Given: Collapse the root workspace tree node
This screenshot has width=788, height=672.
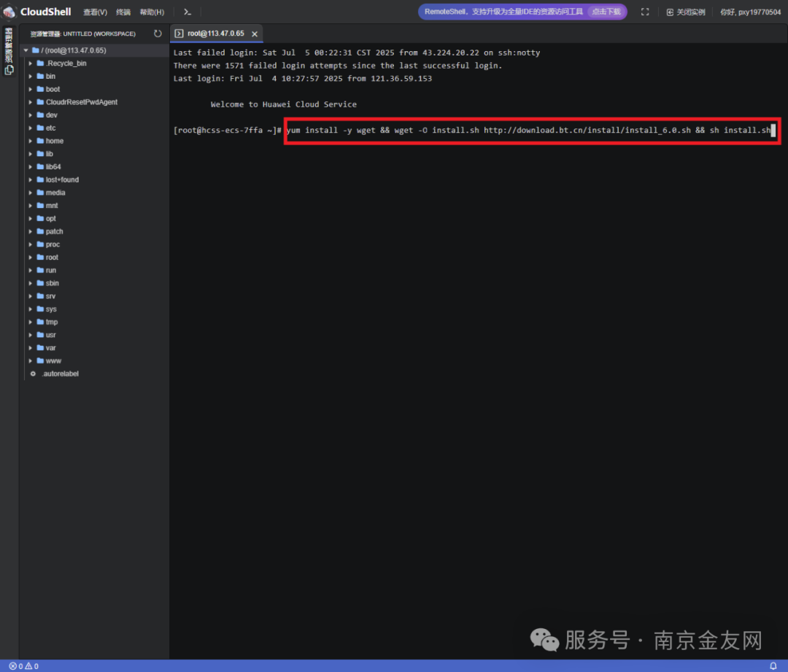Looking at the screenshot, I should click(26, 50).
